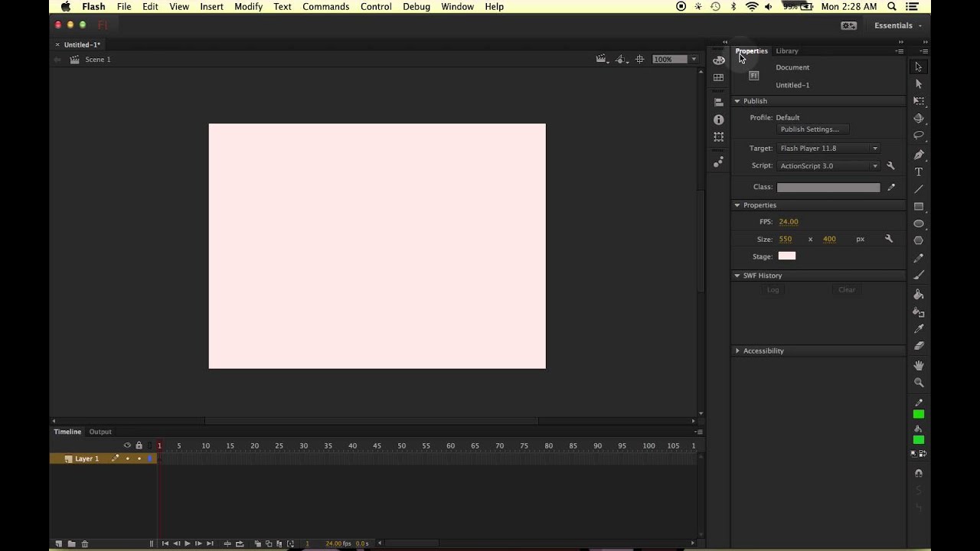The image size is (980, 551).
Task: Click the Edit Scene clapperboard icon
Action: (602, 59)
